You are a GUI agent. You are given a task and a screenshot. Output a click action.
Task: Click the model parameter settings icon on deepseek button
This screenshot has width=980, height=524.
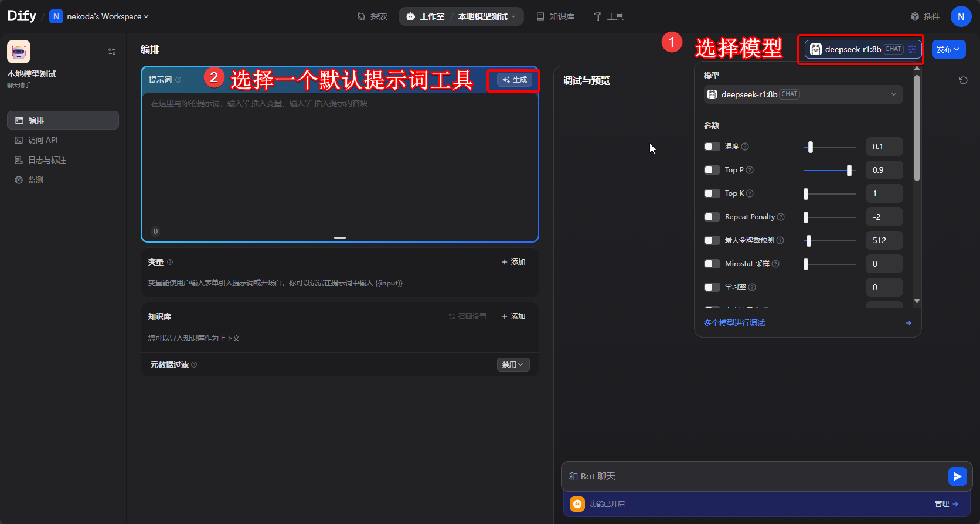[912, 49]
